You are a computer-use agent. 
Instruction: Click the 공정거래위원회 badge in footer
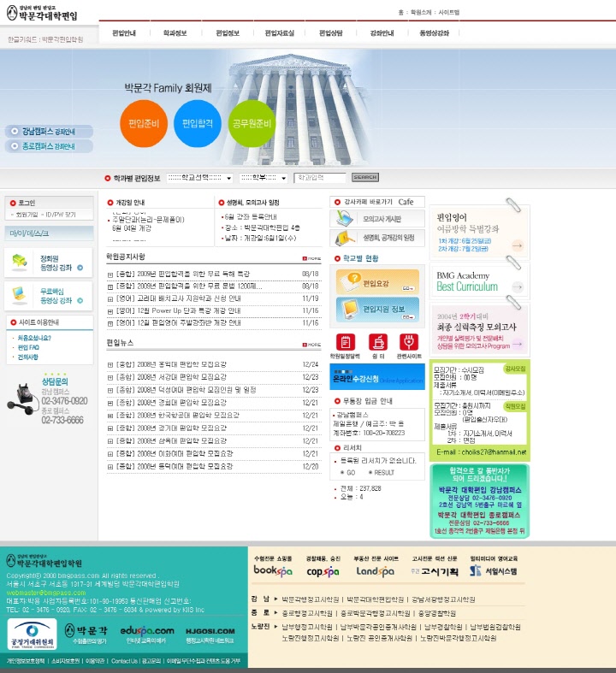[33, 635]
